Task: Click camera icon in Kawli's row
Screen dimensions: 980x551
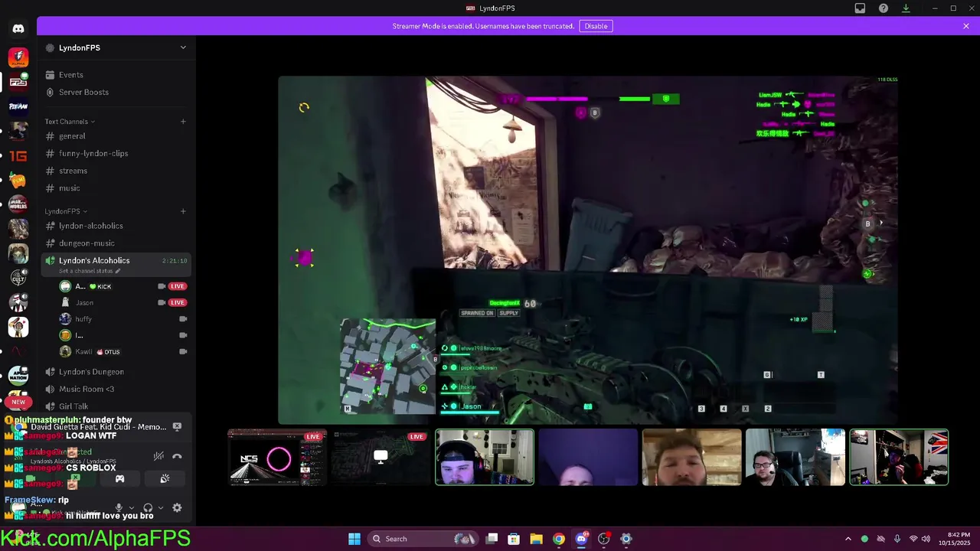Action: tap(183, 352)
